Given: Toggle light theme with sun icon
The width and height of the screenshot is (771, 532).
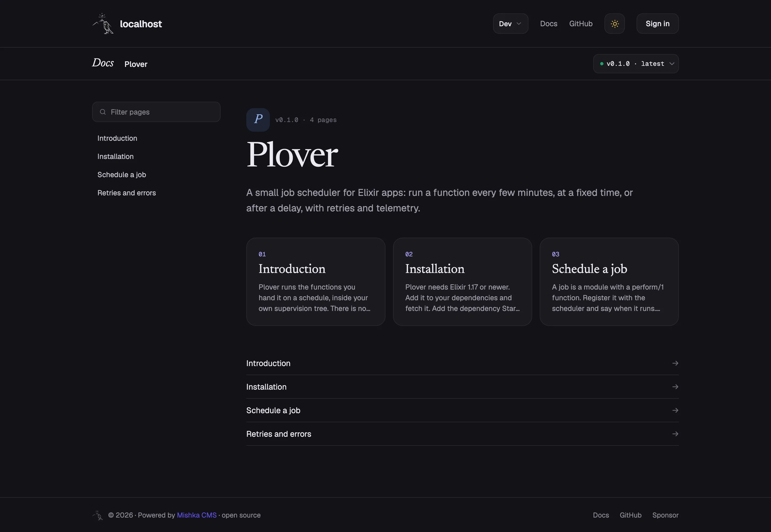Looking at the screenshot, I should pyautogui.click(x=615, y=24).
